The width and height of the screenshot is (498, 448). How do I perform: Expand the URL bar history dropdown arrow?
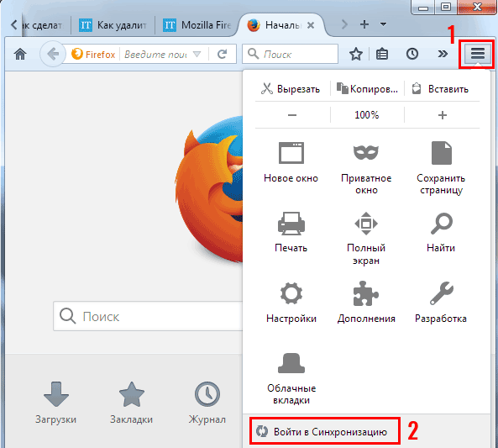click(x=197, y=55)
